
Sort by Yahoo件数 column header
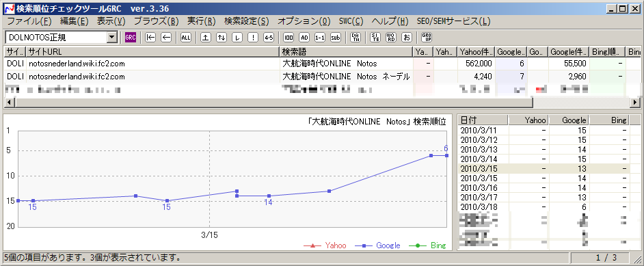point(476,52)
